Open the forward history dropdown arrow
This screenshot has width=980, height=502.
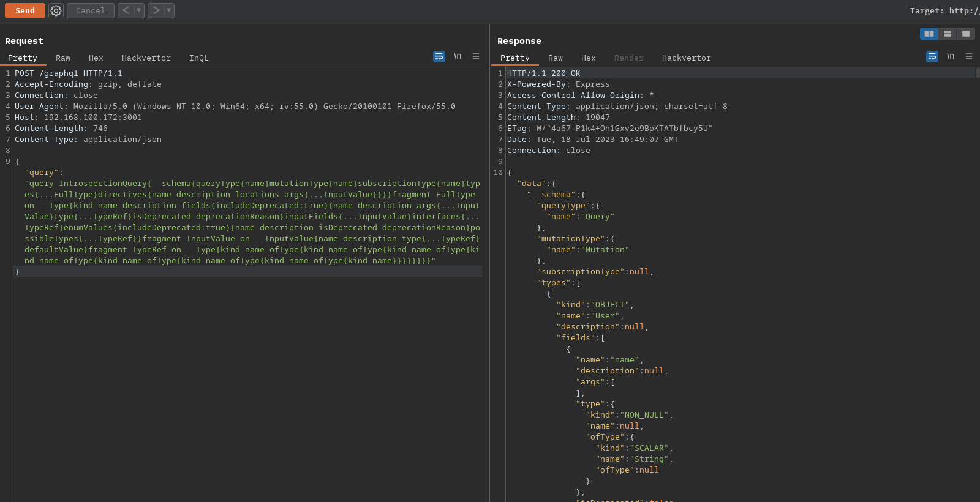click(169, 10)
